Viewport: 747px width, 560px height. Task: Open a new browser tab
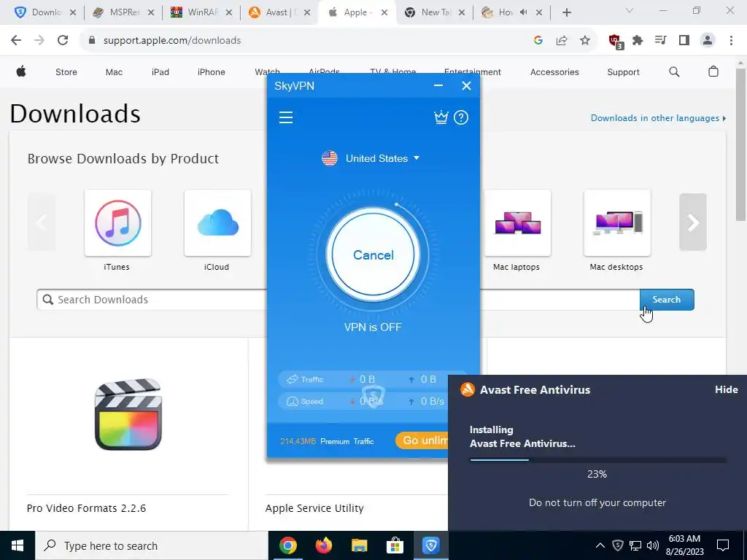tap(566, 12)
